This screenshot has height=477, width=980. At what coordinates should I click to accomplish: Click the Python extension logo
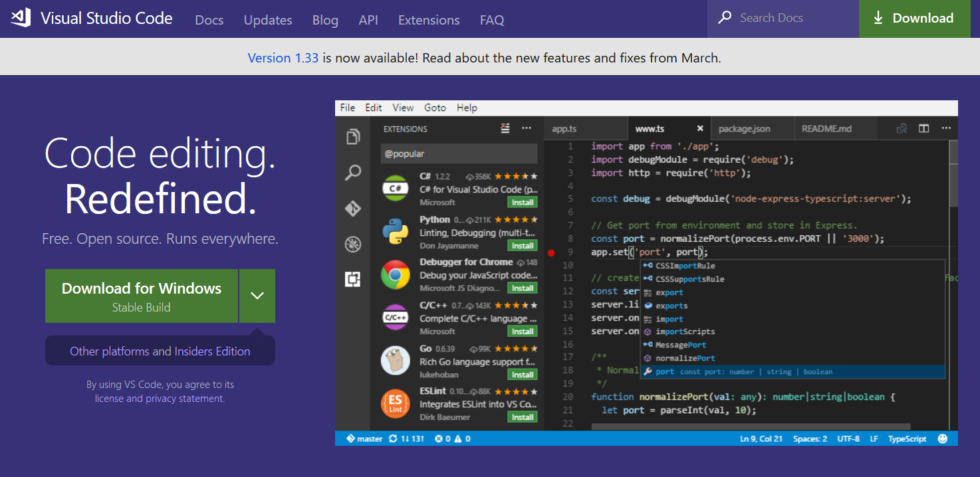(x=395, y=231)
